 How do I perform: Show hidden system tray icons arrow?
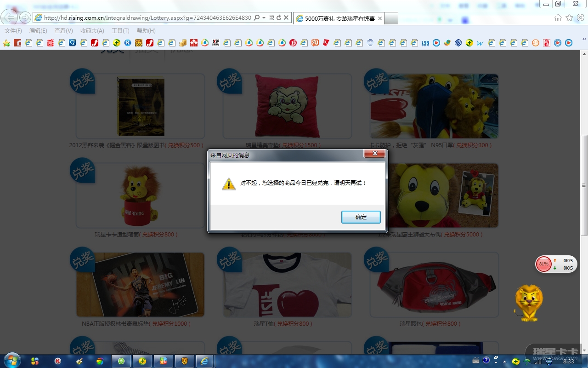pos(505,361)
